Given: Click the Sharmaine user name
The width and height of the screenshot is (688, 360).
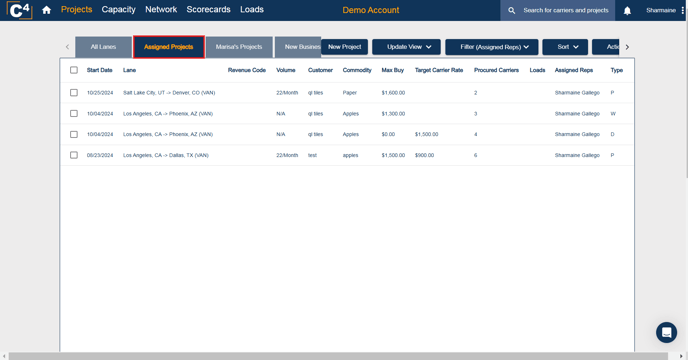Looking at the screenshot, I should click(x=661, y=10).
